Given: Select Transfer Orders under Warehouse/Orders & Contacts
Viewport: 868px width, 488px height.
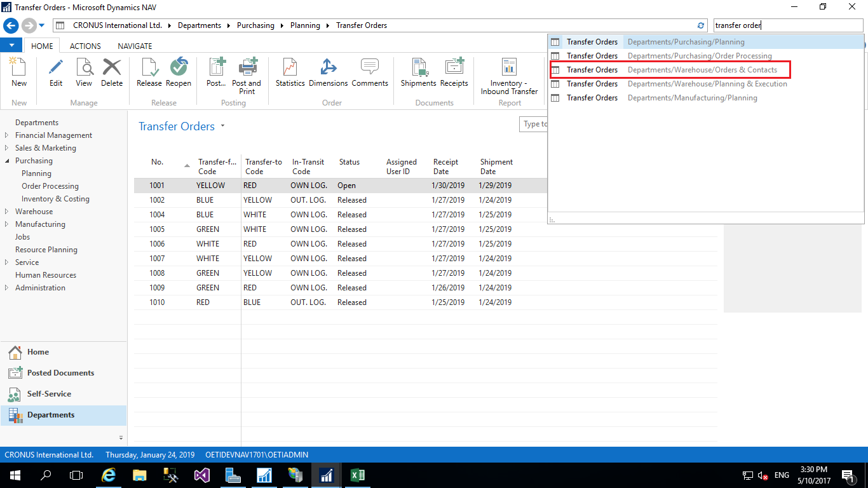Looking at the screenshot, I should 706,70.
